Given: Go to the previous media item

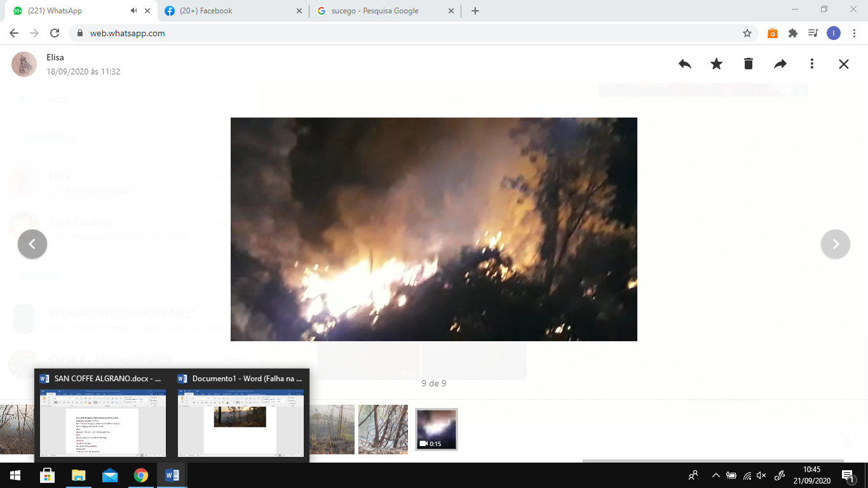Looking at the screenshot, I should tap(32, 244).
